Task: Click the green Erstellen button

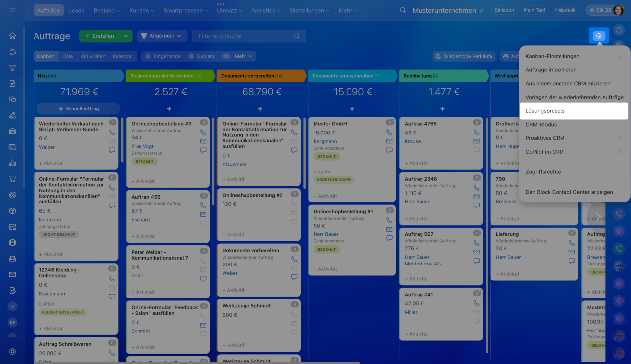Action: (x=100, y=36)
